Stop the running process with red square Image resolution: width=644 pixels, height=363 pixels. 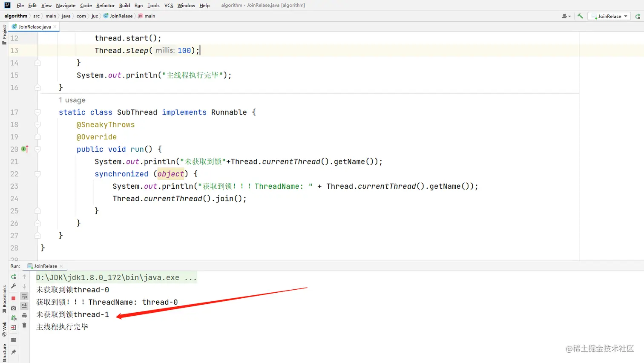tap(14, 298)
